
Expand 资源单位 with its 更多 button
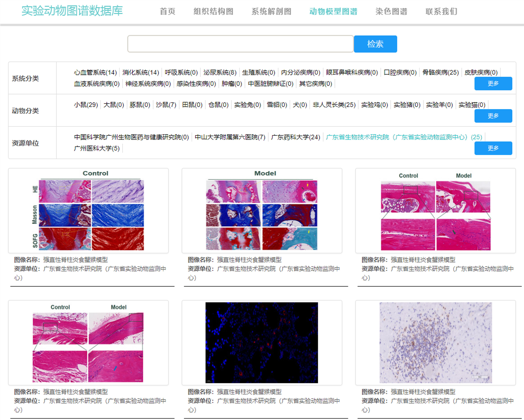[493, 148]
